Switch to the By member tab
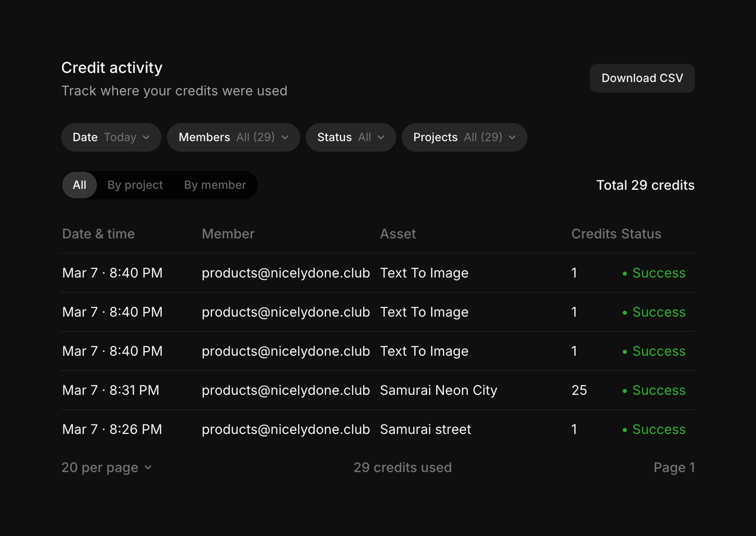This screenshot has width=756, height=536. point(215,185)
